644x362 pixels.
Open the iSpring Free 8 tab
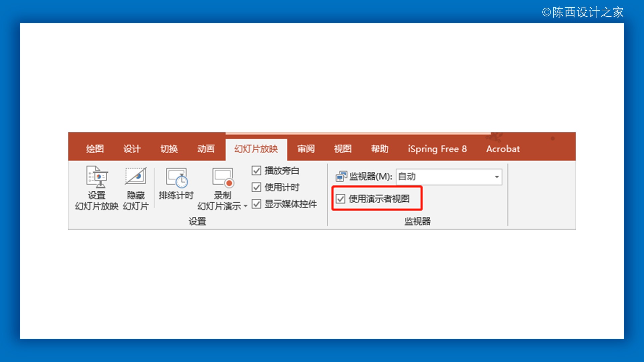point(437,149)
